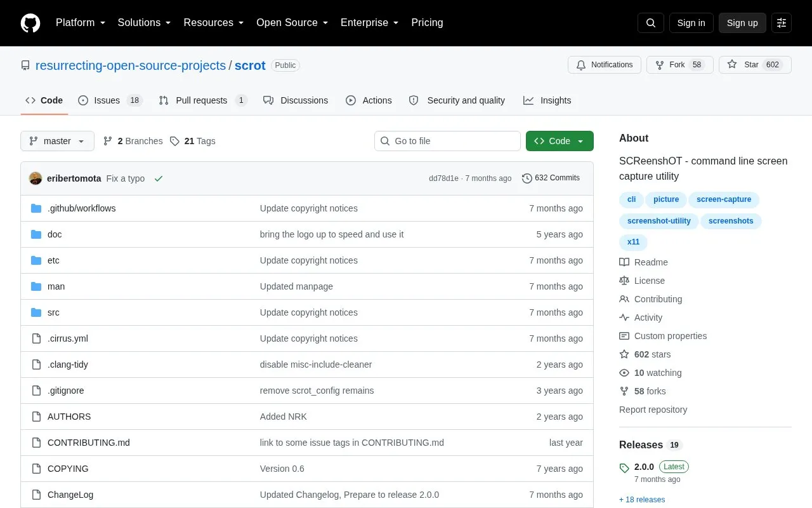Screen dimensions: 812x508
Task: Click the src folder icon
Action: (36, 312)
